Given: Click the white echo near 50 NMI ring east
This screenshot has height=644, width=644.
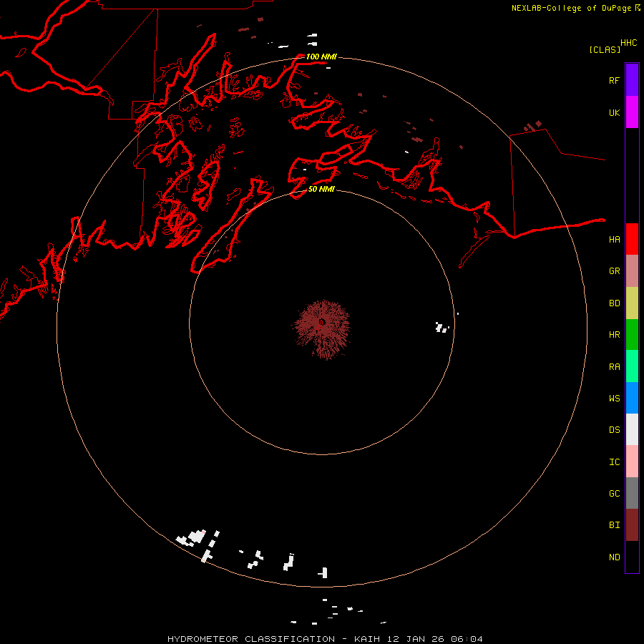Looking at the screenshot, I should [442, 327].
